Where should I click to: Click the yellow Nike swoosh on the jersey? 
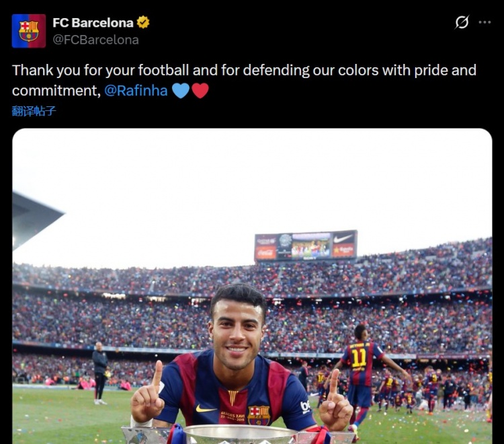pyautogui.click(x=206, y=409)
